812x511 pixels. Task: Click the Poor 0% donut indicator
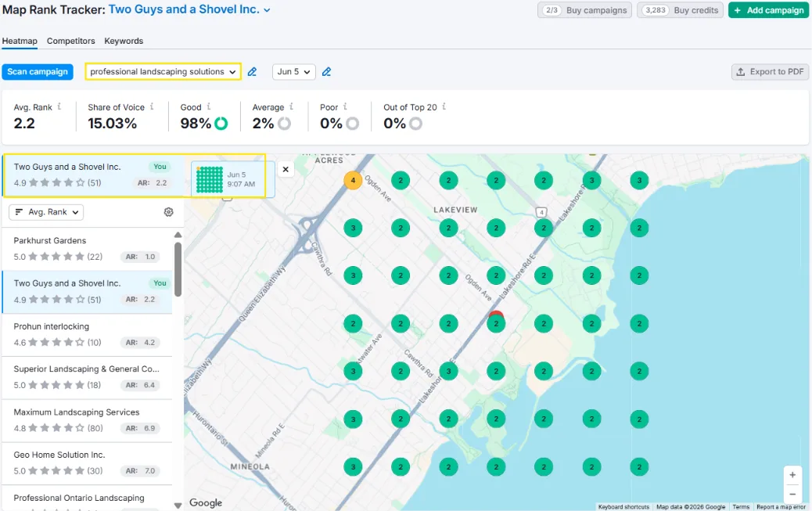click(x=352, y=124)
